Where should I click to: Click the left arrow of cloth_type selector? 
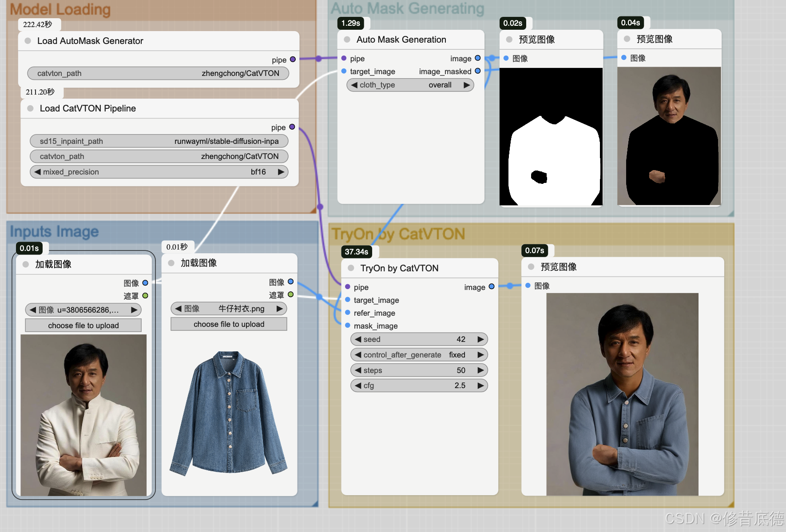[354, 85]
